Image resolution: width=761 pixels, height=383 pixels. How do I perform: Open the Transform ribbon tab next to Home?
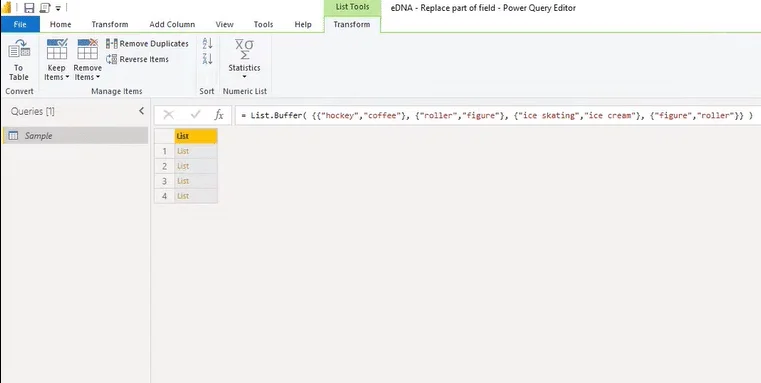(x=110, y=24)
